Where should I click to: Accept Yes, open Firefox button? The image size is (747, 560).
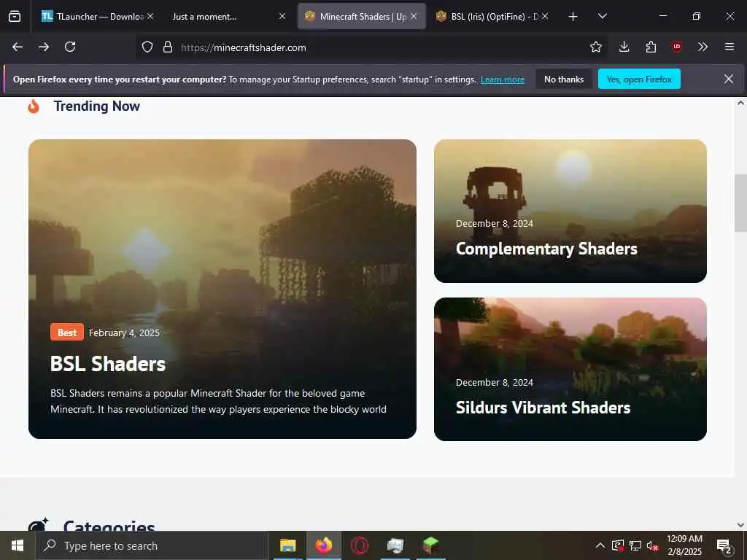(x=639, y=79)
